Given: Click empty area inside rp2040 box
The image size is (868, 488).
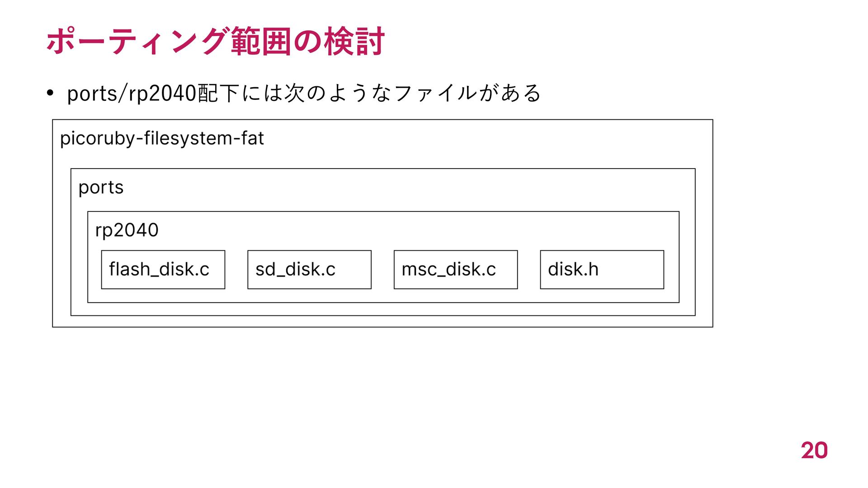Looking at the screenshot, I should click(407, 230).
